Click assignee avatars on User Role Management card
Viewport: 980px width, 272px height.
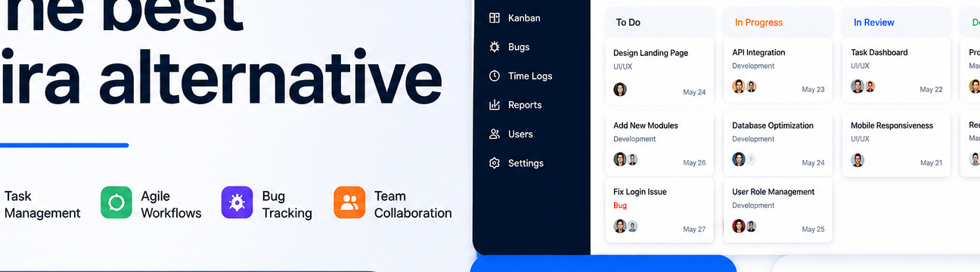(x=745, y=226)
